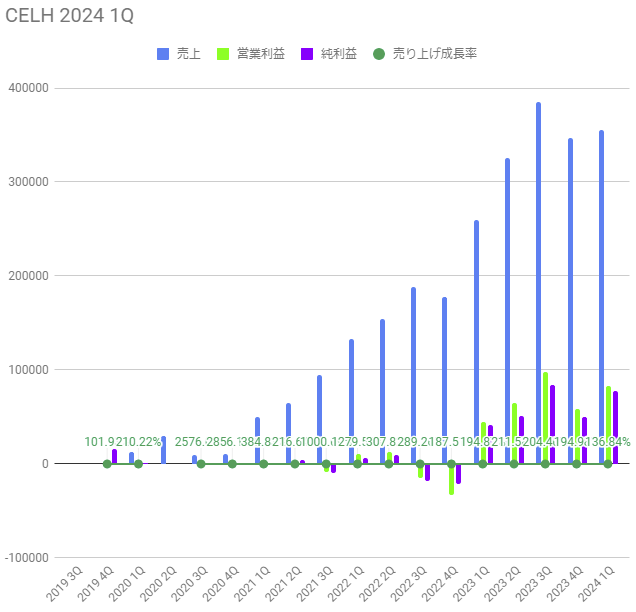Screen dimensions: 636x612
Task: Click the blue 売上 bar for 2022 1Q
Action: pos(351,402)
